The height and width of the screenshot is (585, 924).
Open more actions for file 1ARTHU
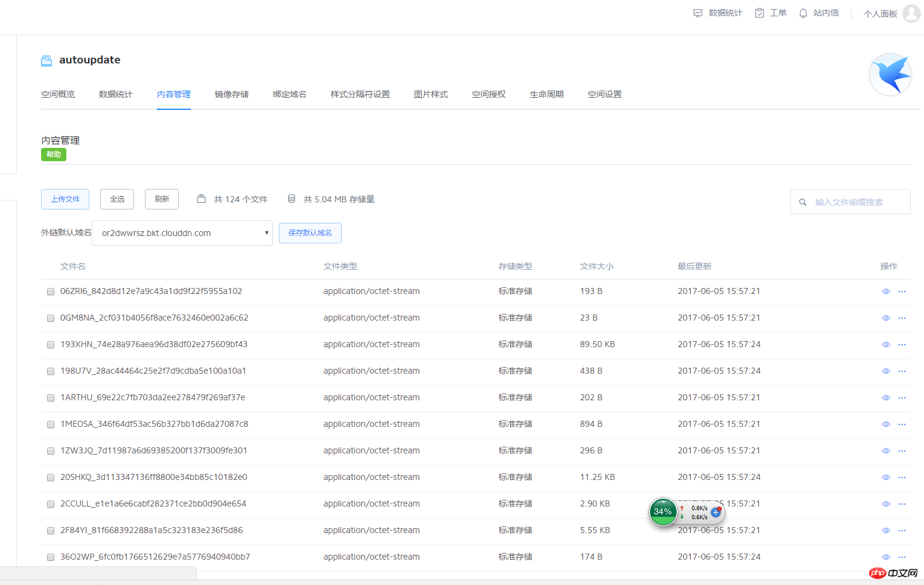click(902, 398)
